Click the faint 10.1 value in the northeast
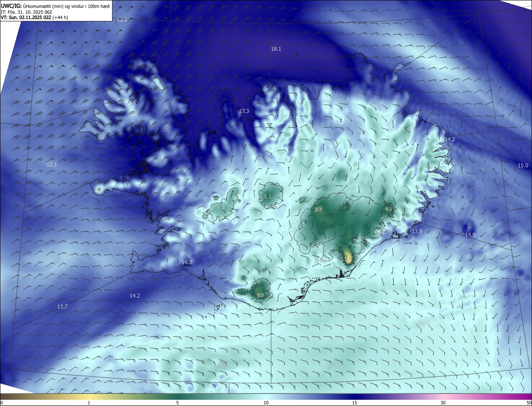 [x=433, y=63]
